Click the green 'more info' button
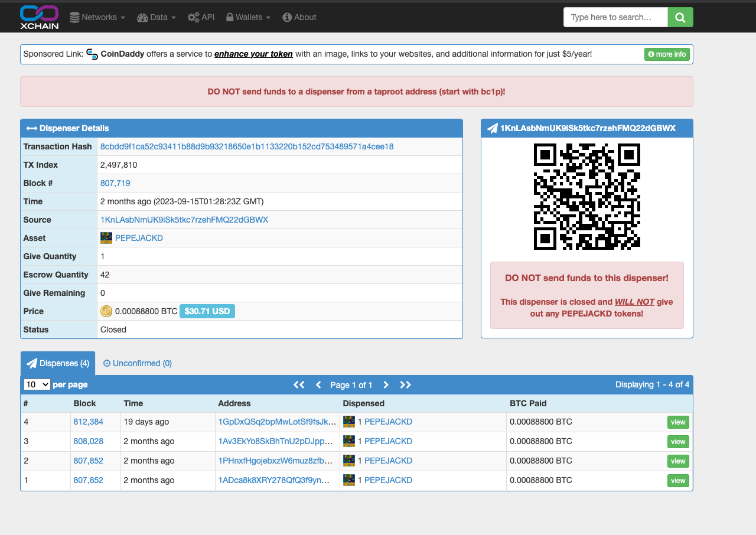The width and height of the screenshot is (756, 535). coord(667,54)
